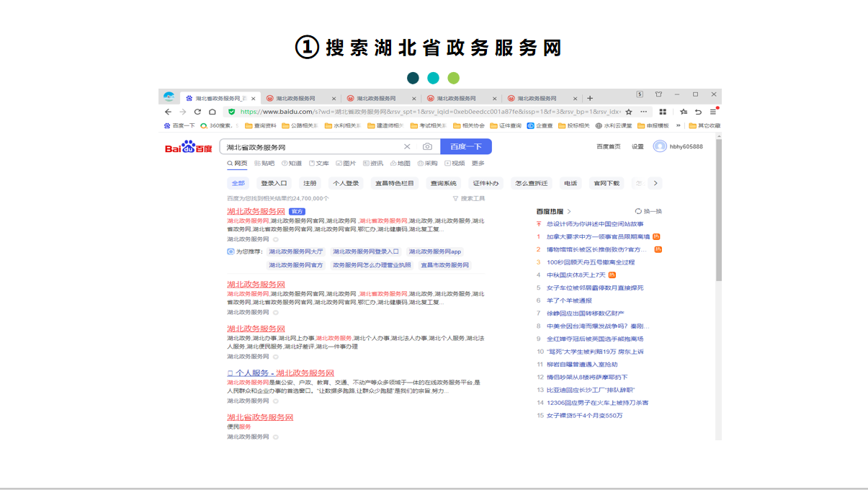Open a new browser tab
This screenshot has width=868, height=490.
(x=590, y=98)
